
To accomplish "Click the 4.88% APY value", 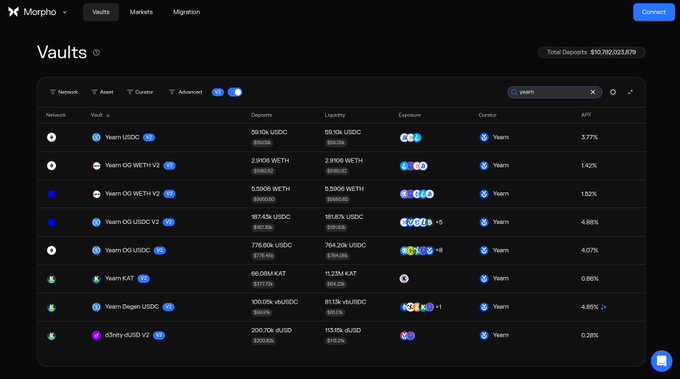I will [589, 222].
